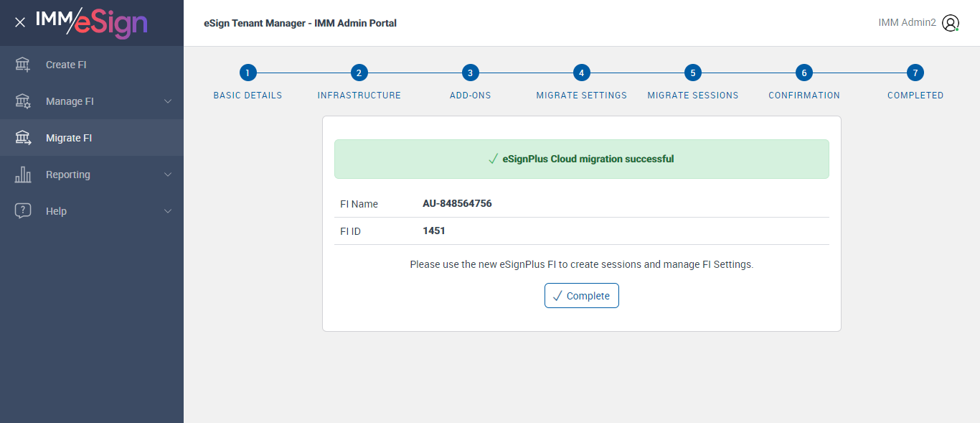Expand the Manage FI chevron
Image resolution: width=980 pixels, height=423 pixels.
[168, 101]
